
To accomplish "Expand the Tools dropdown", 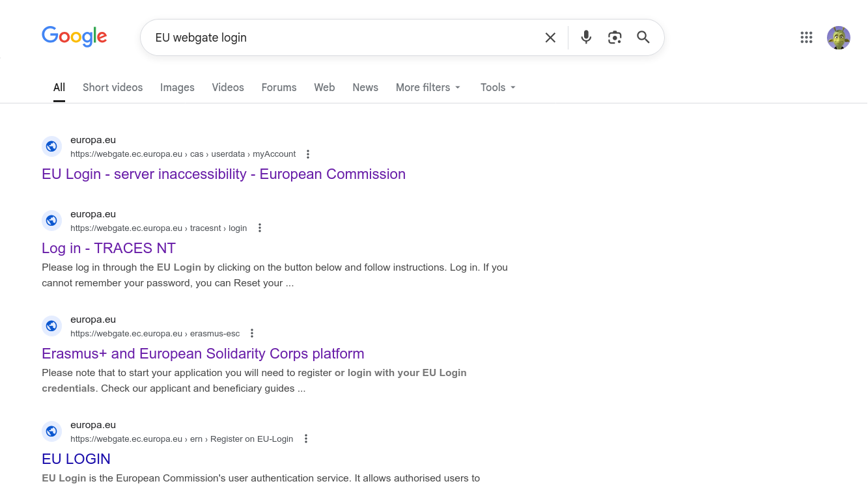I will (x=498, y=87).
